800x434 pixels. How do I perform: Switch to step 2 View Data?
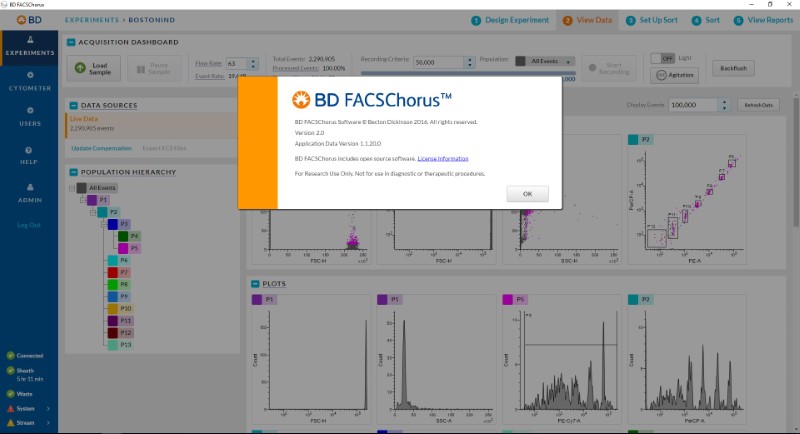point(587,20)
